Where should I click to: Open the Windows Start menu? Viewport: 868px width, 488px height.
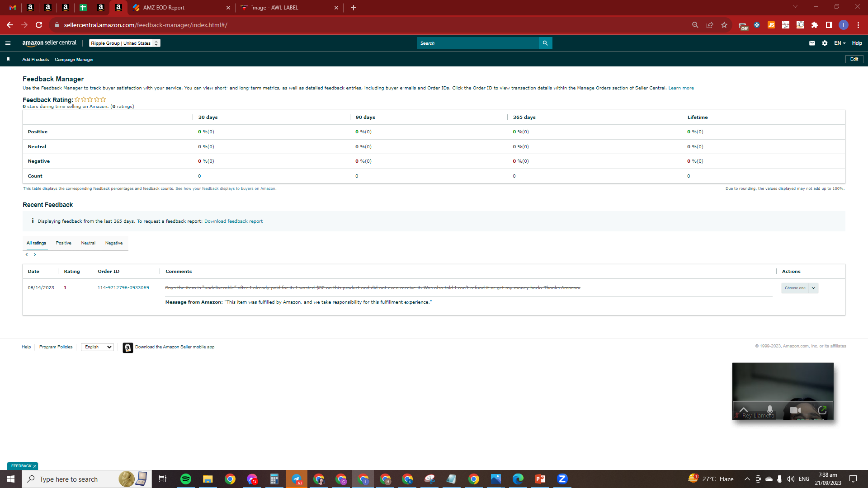11,479
